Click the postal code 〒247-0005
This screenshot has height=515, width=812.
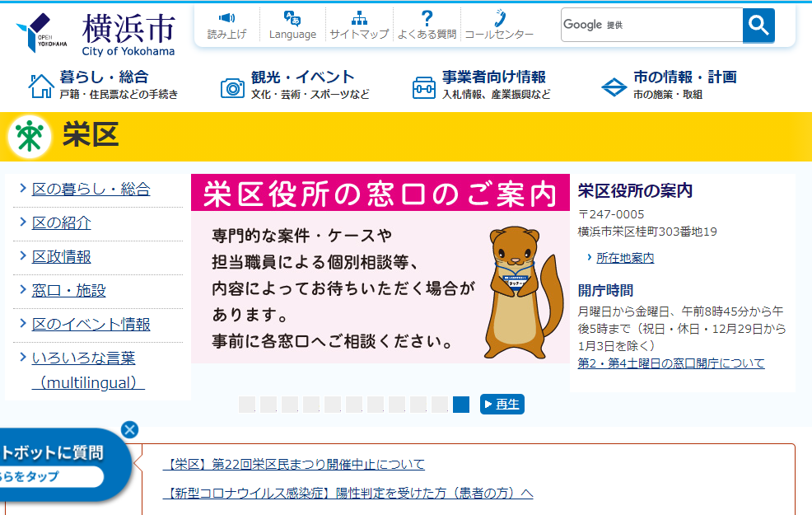611,214
